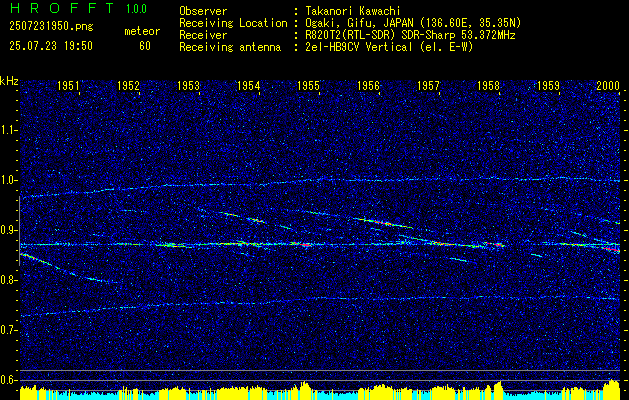Click the 0.8 kHz axis label
The height and width of the screenshot is (400, 629).
tap(8, 280)
